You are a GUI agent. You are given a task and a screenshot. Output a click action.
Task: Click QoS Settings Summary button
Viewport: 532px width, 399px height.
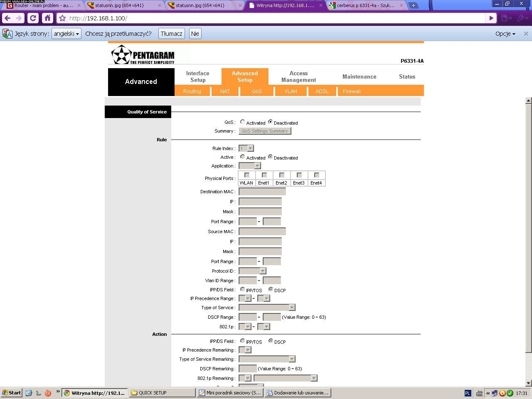pyautogui.click(x=265, y=131)
